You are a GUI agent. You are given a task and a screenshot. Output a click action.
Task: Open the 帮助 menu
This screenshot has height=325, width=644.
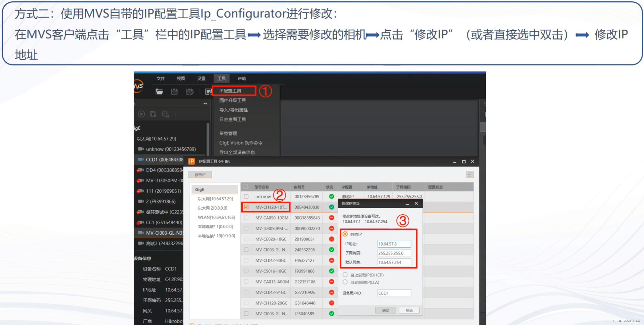pos(242,78)
